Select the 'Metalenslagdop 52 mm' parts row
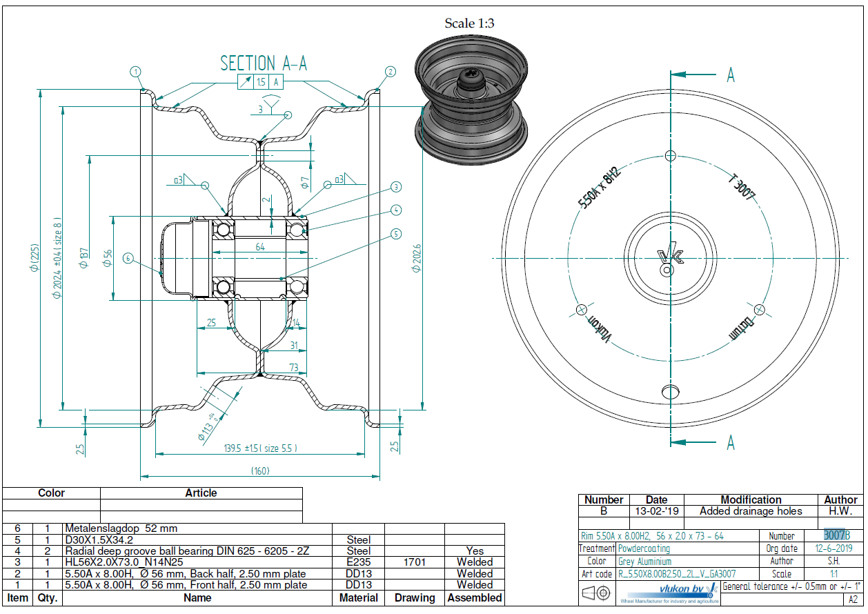Screen dimensions: 868x614 121,528
